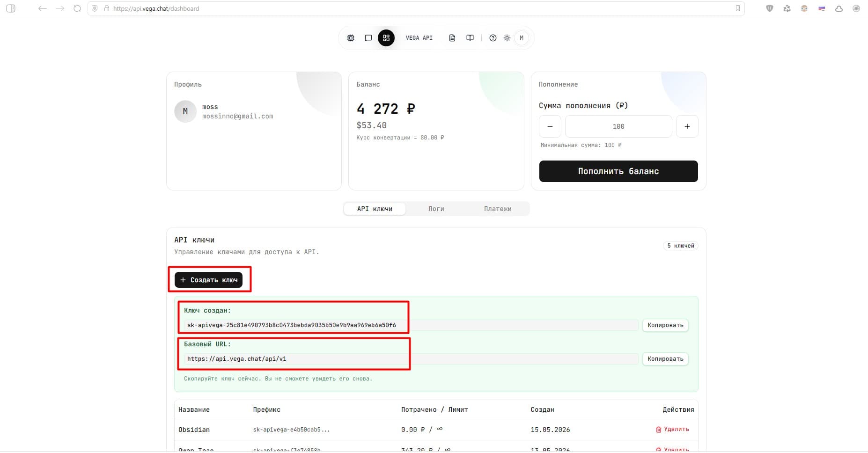Open the recycle arrows extension icon
868x453 pixels.
787,8
